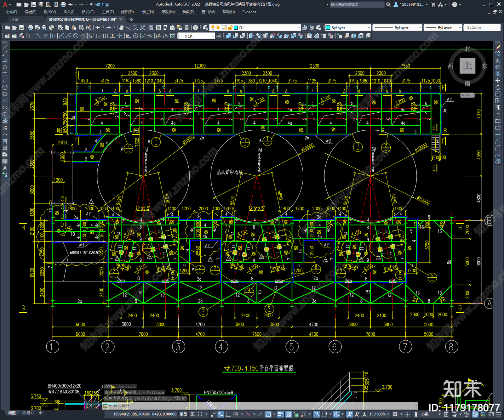
Task: Open the 标注(N) menu
Action: pos(147,12)
